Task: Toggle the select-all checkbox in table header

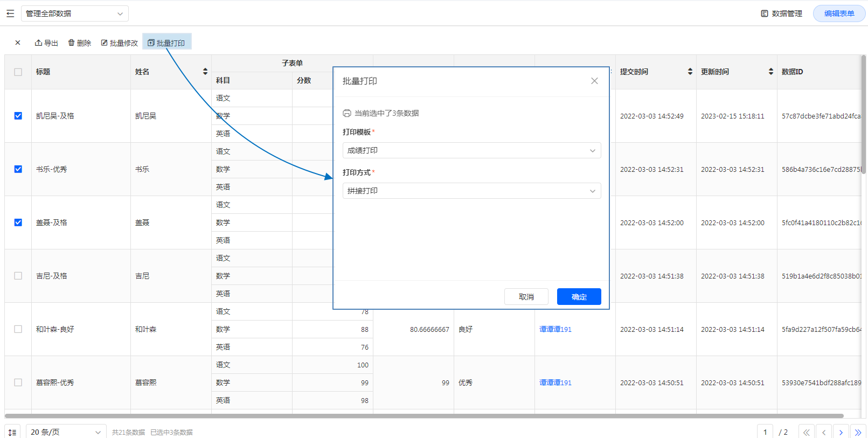Action: pyautogui.click(x=18, y=72)
